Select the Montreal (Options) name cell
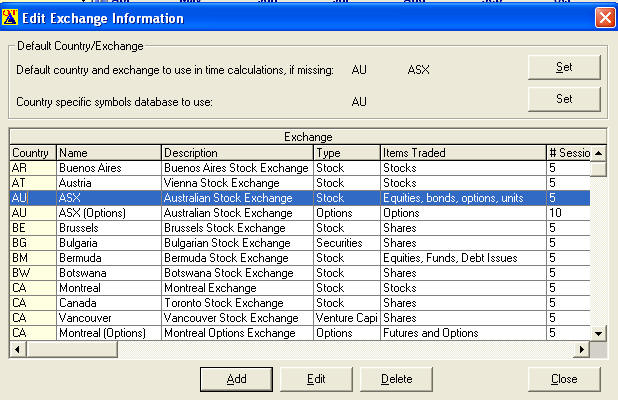 click(x=109, y=333)
